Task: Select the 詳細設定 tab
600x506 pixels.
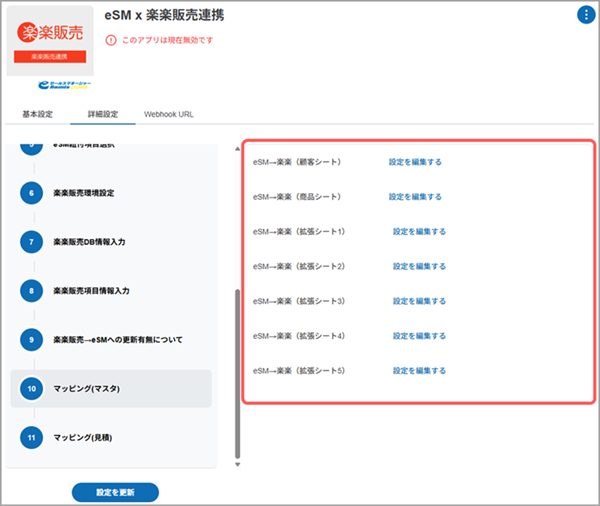Action: [x=102, y=114]
